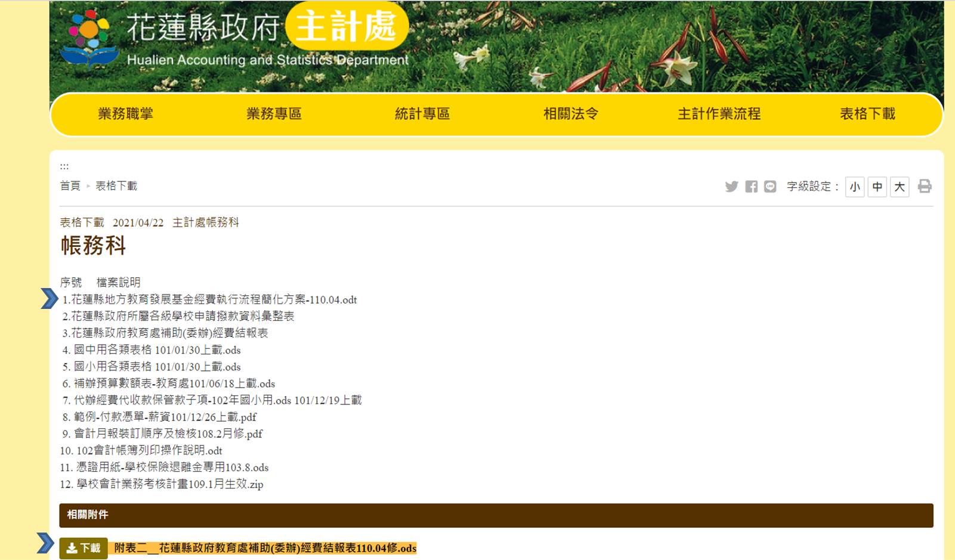Go to 首頁 in breadcrumb
The image size is (955, 560).
(70, 186)
